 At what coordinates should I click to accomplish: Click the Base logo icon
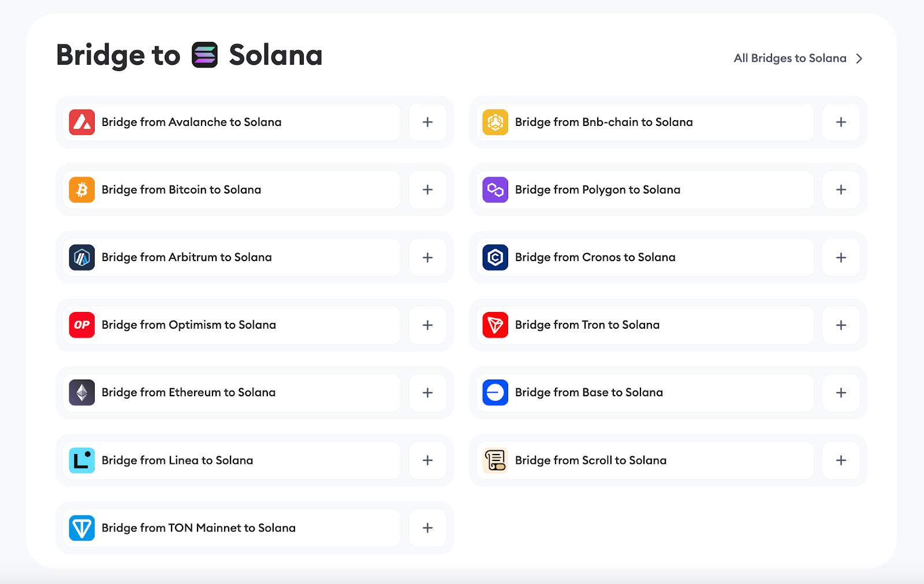tap(495, 393)
